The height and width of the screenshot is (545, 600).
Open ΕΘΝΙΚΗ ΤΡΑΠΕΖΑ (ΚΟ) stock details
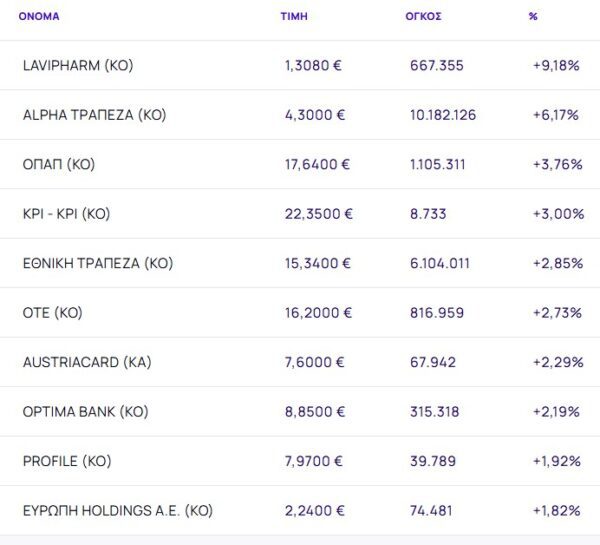98,263
